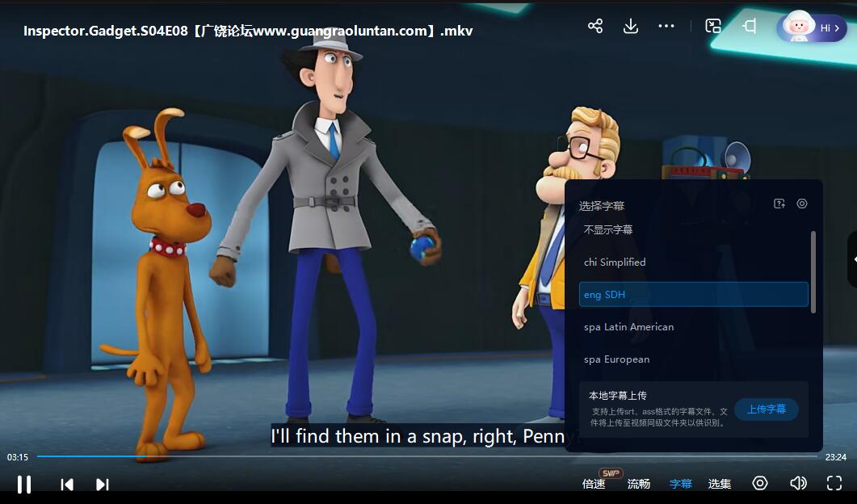Open the picture-in-picture mini window icon
This screenshot has height=504, width=857.
tap(713, 26)
